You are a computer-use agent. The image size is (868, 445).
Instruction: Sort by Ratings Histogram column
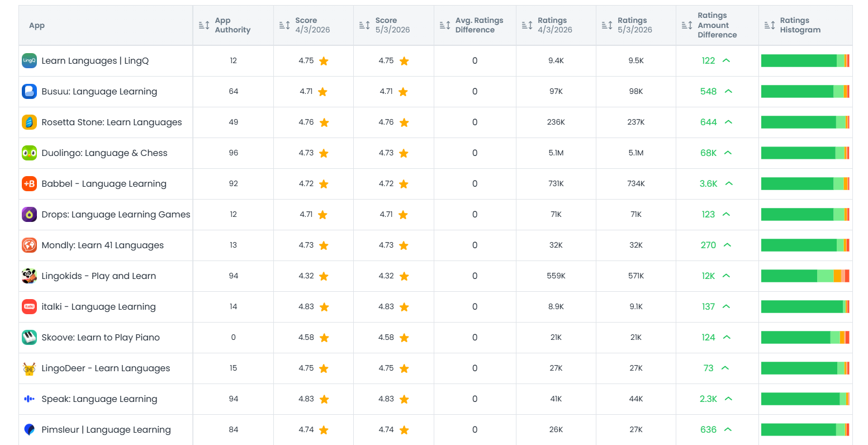click(770, 25)
